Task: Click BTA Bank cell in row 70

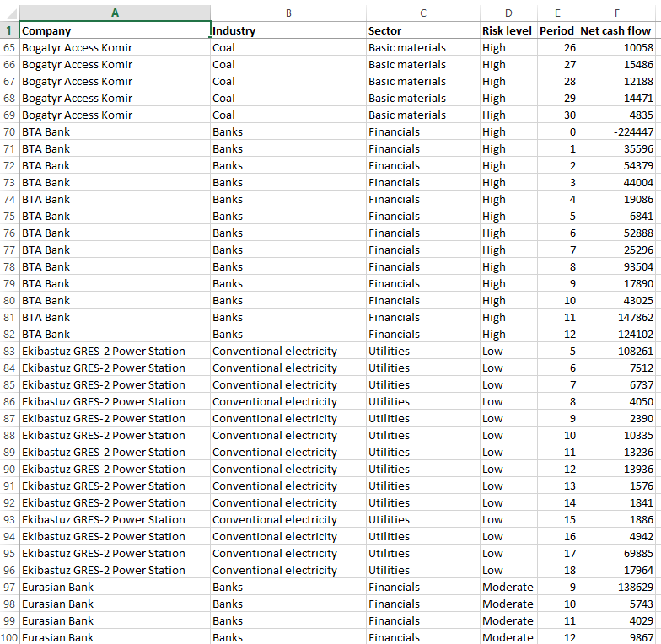Action: click(x=115, y=131)
